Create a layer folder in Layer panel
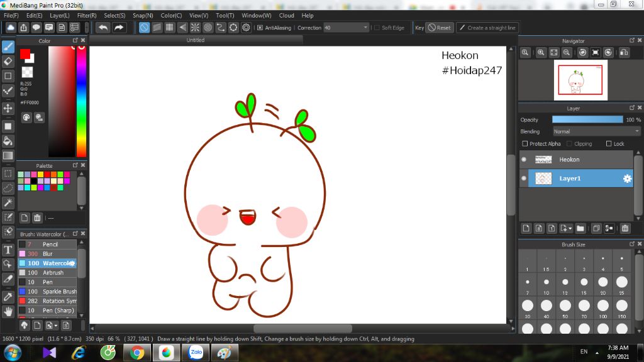 pos(580,228)
